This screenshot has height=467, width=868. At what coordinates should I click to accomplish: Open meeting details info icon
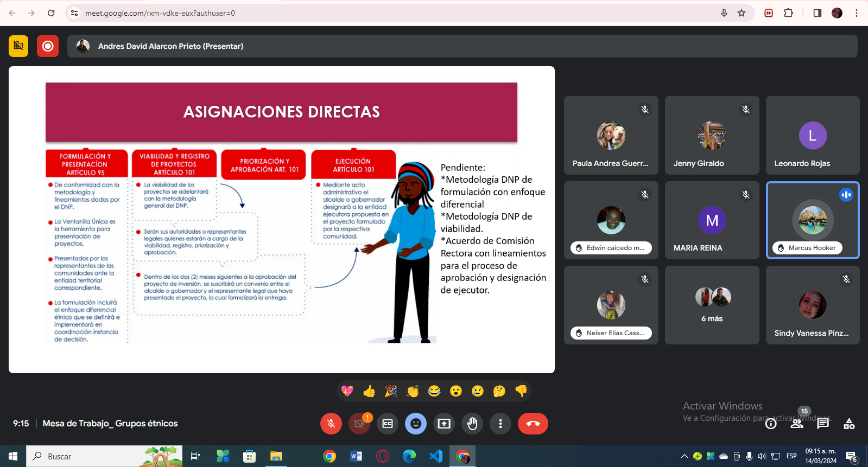(x=771, y=424)
